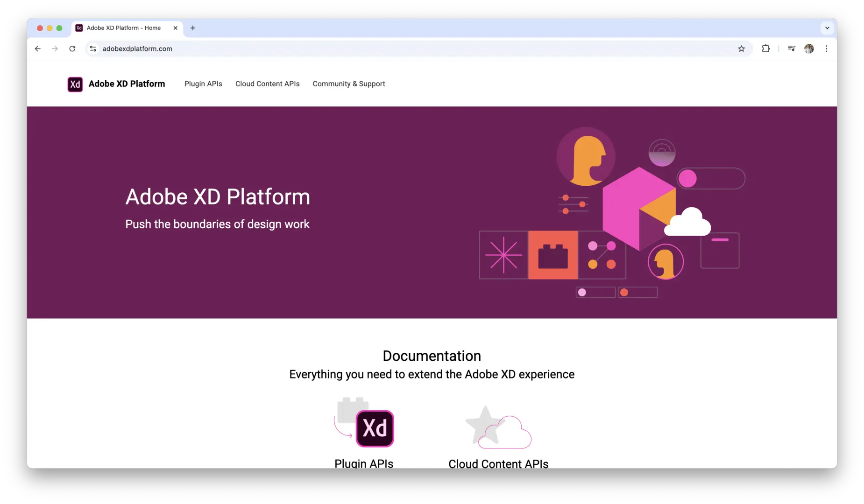
Task: Open the browser Extensions puzzle icon
Action: click(766, 49)
